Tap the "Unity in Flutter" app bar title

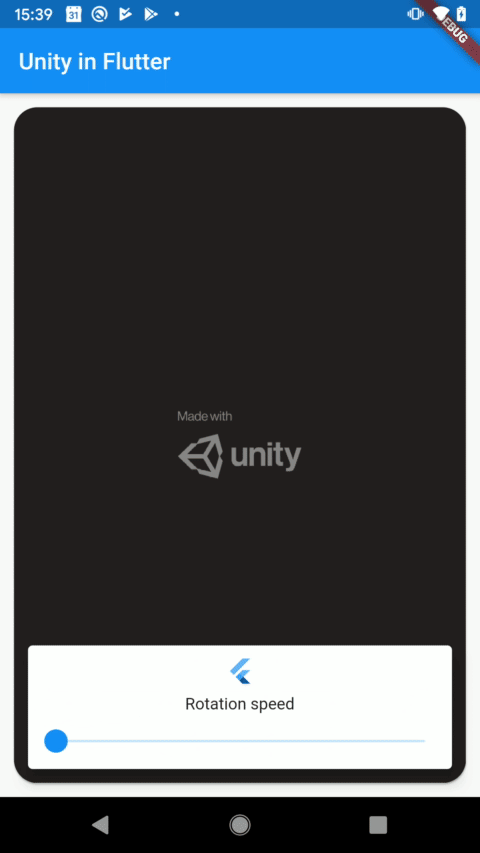click(x=95, y=61)
